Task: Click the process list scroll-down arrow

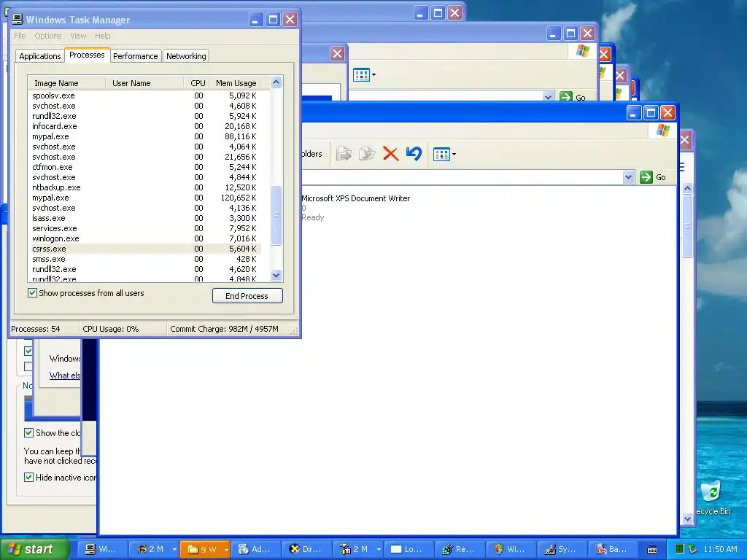Action: (x=276, y=275)
